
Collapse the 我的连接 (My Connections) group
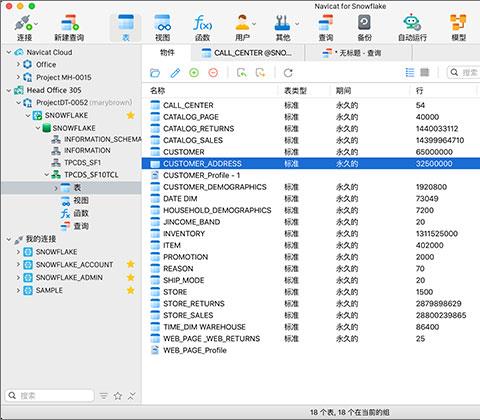click(9, 239)
